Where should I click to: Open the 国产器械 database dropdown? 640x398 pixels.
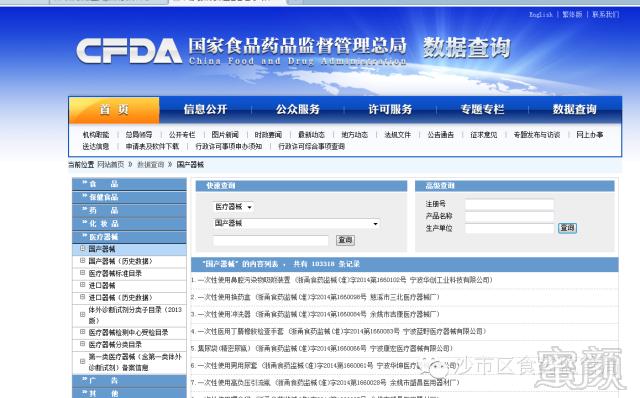tap(296, 223)
